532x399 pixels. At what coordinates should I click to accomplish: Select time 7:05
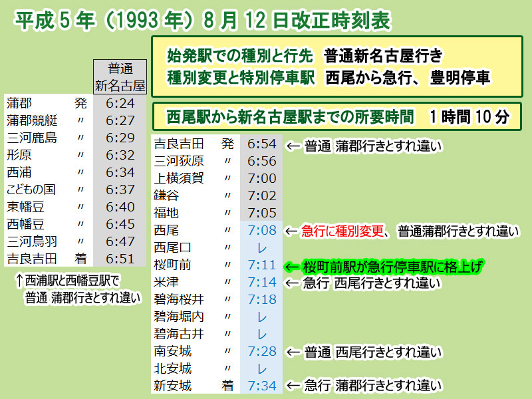coord(261,213)
